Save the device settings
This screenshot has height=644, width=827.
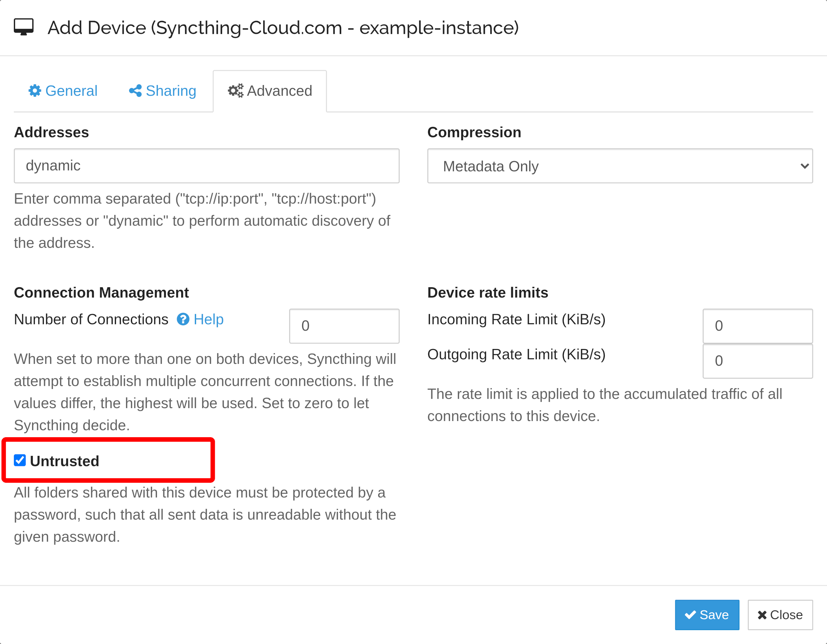tap(707, 615)
